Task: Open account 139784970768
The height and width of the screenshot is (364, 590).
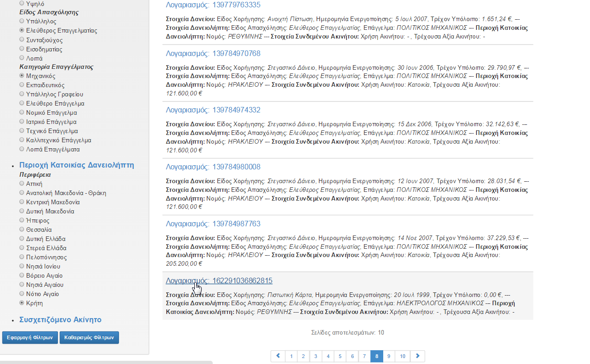Action: point(213,54)
